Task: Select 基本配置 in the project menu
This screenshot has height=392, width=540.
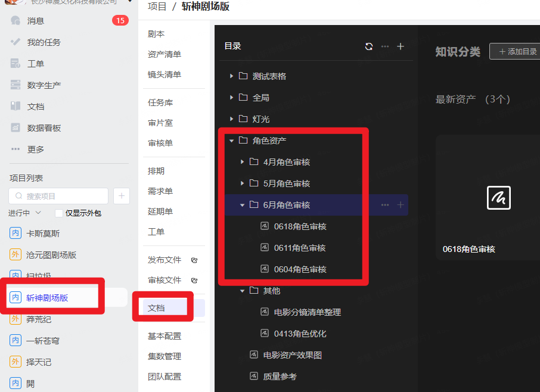Action: coord(165,336)
